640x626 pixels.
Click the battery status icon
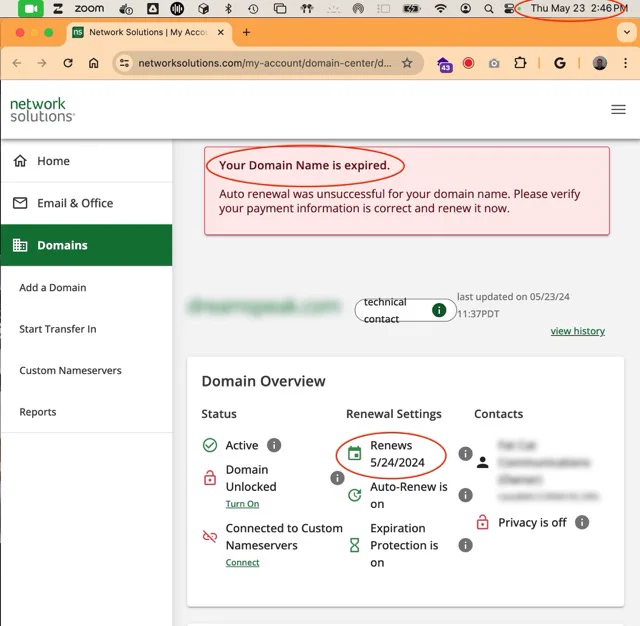(411, 8)
